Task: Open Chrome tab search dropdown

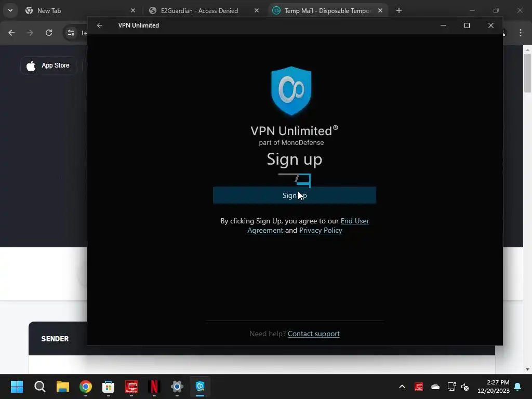Action: click(10, 10)
